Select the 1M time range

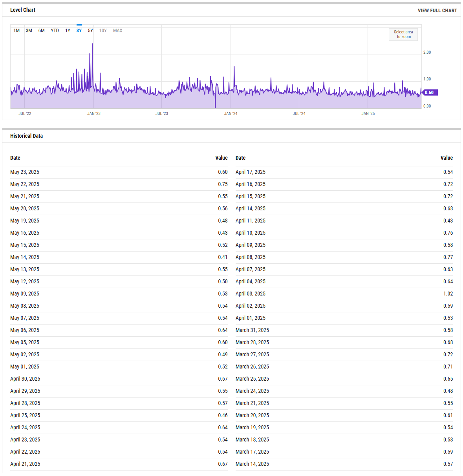16,31
